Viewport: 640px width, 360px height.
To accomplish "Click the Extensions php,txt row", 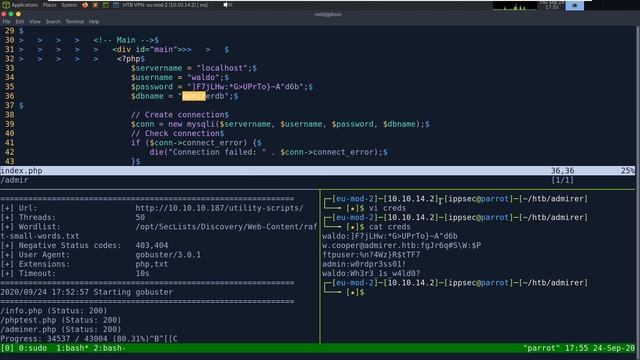I will pyautogui.click(x=84, y=264).
